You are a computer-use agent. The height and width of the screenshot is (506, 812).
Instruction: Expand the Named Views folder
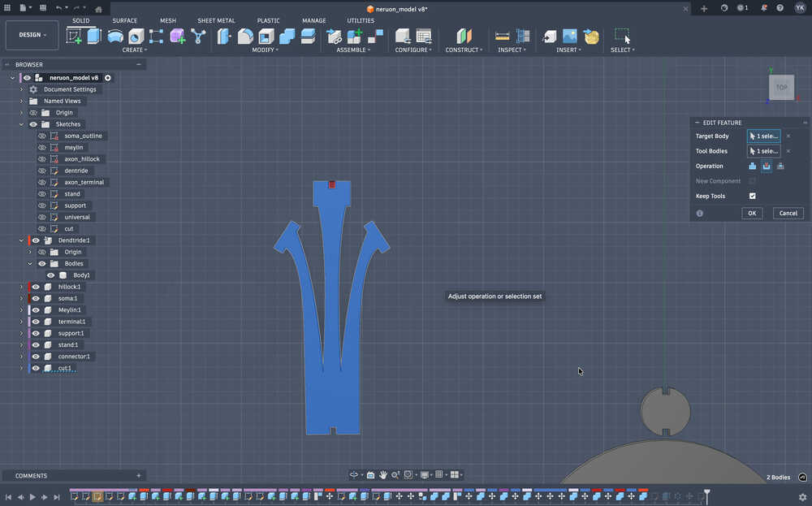point(22,102)
